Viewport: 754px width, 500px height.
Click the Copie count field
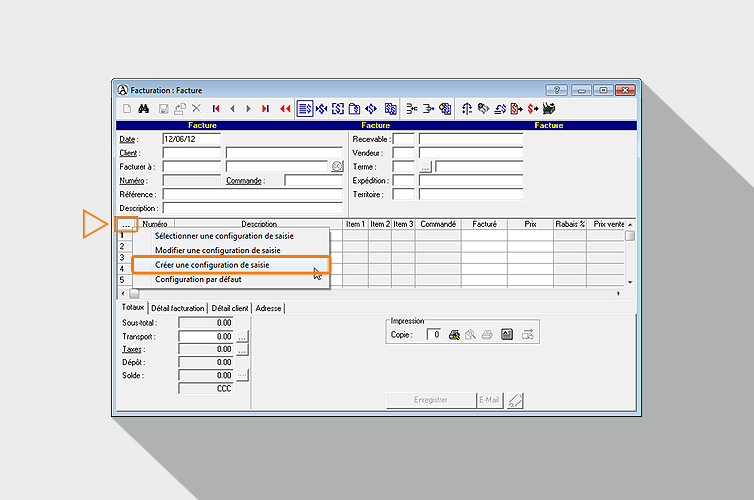434,335
